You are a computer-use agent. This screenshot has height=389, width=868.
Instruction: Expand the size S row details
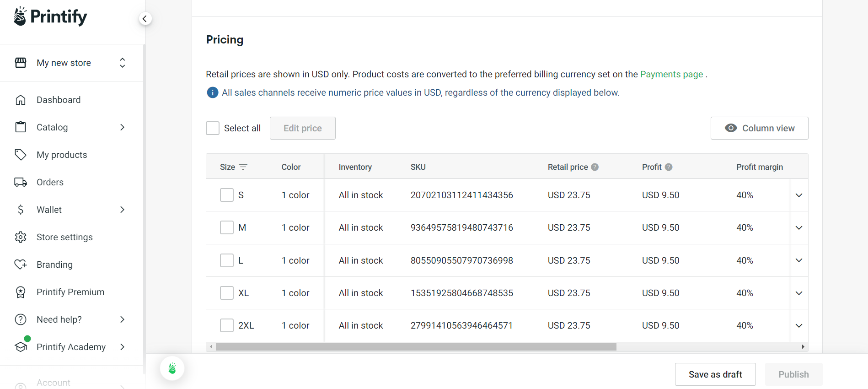(799, 195)
